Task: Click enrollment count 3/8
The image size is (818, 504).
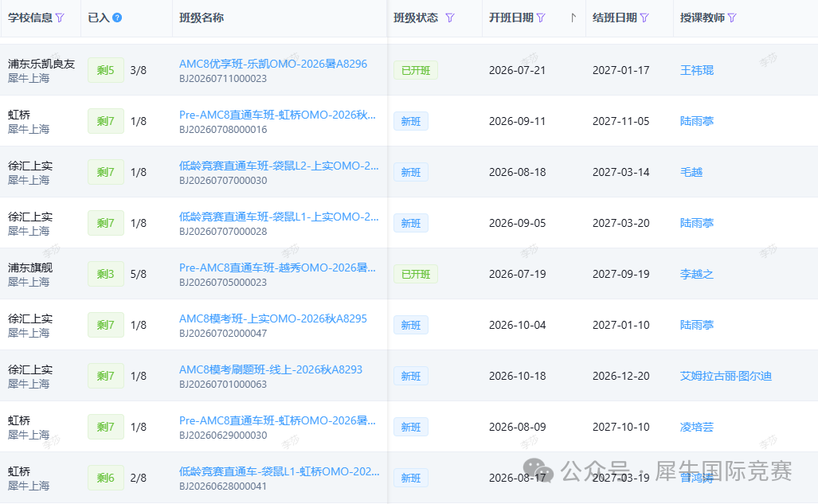Action: pyautogui.click(x=139, y=70)
